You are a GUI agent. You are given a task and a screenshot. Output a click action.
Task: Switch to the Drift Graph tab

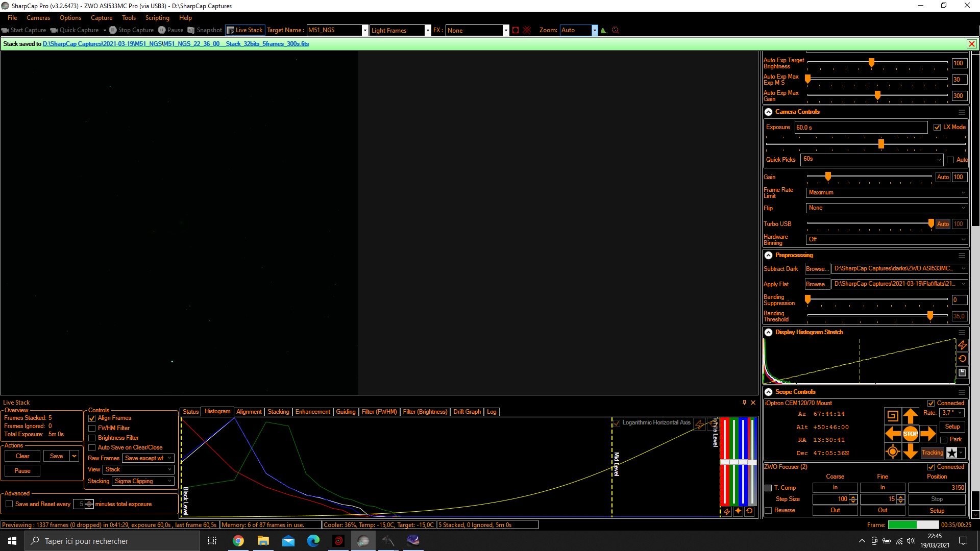click(467, 412)
